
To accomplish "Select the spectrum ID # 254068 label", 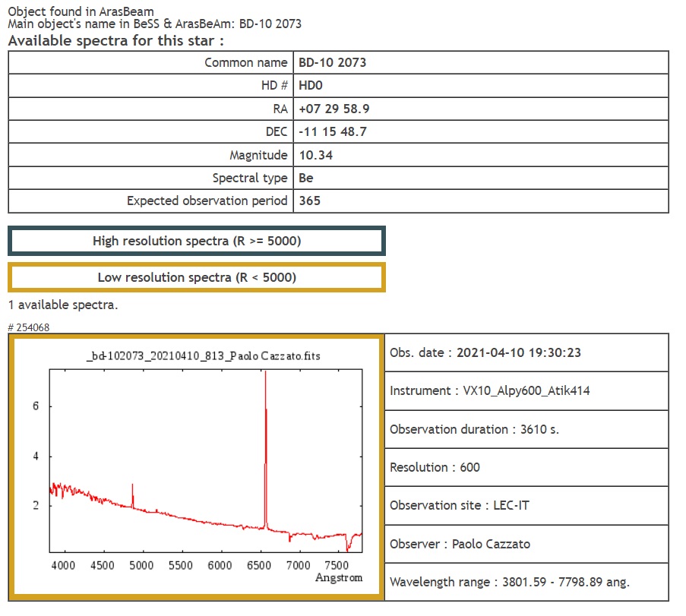I will pos(29,327).
